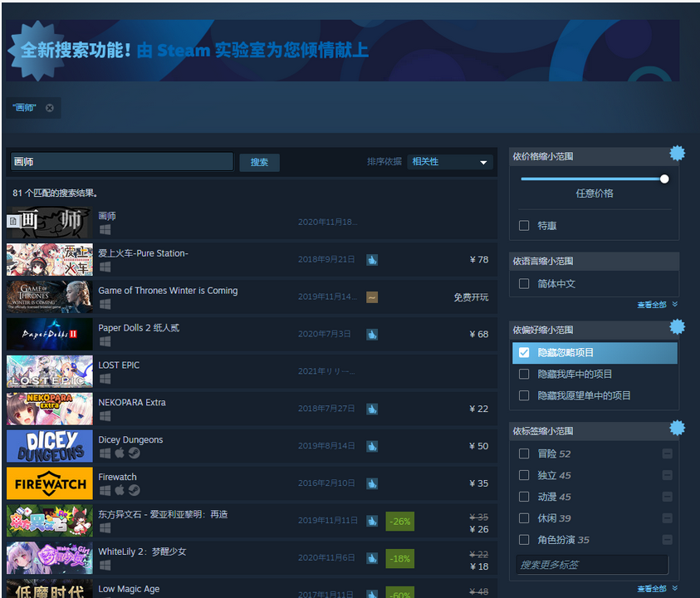Image resolution: width=700 pixels, height=598 pixels.
Task: Open the Paper Dolls 2 纸人贰 title
Action: coord(139,328)
